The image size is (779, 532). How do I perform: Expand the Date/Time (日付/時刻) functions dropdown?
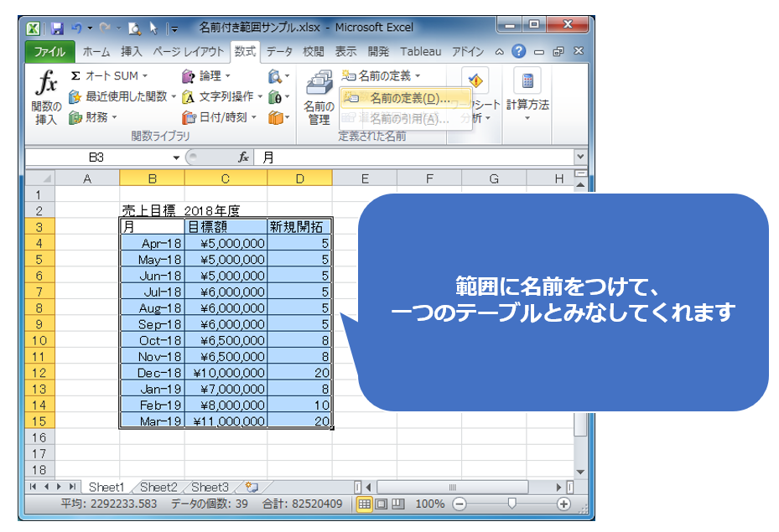254,118
